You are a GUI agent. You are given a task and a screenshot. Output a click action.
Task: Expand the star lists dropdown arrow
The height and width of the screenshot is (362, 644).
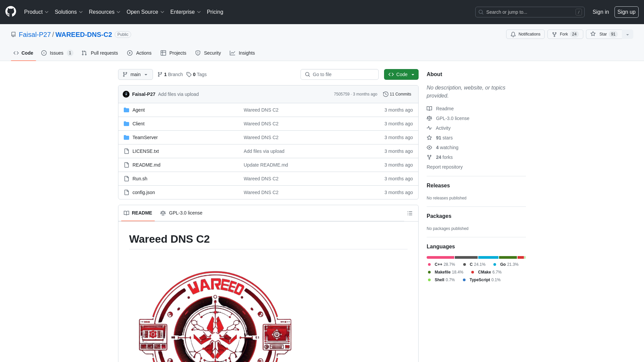click(628, 34)
